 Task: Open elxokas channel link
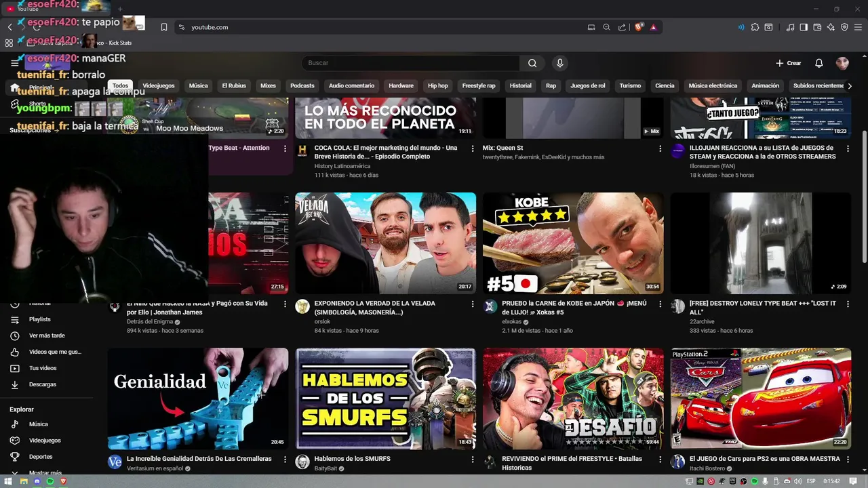[511, 321]
